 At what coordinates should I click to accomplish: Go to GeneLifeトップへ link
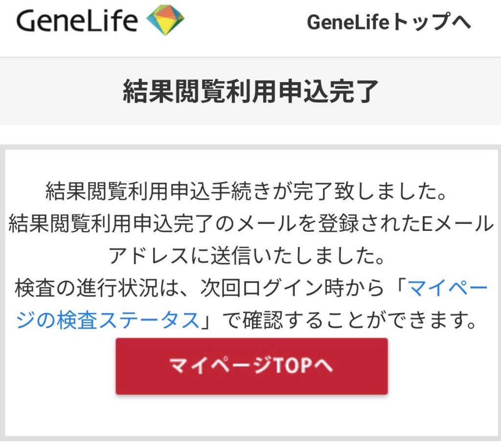[388, 22]
